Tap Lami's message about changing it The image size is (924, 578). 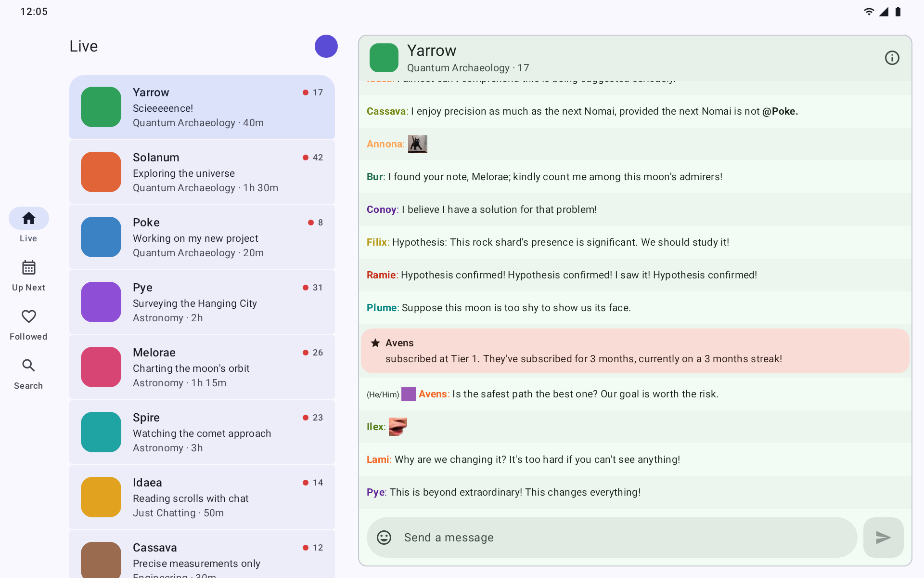click(635, 460)
